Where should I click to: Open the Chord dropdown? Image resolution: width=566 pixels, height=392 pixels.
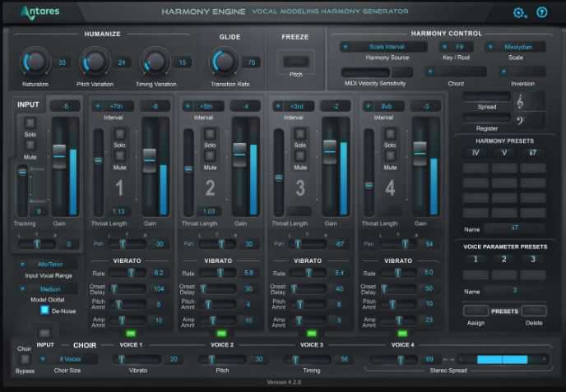[456, 71]
